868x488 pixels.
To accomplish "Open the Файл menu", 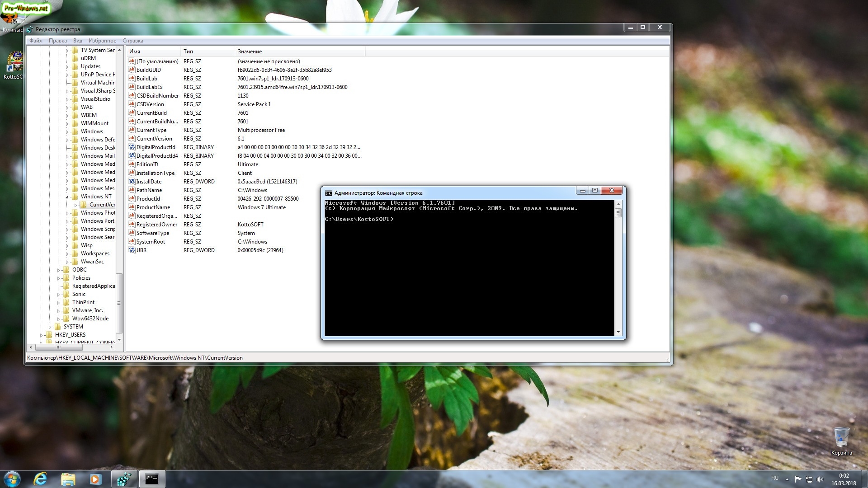I will point(36,41).
